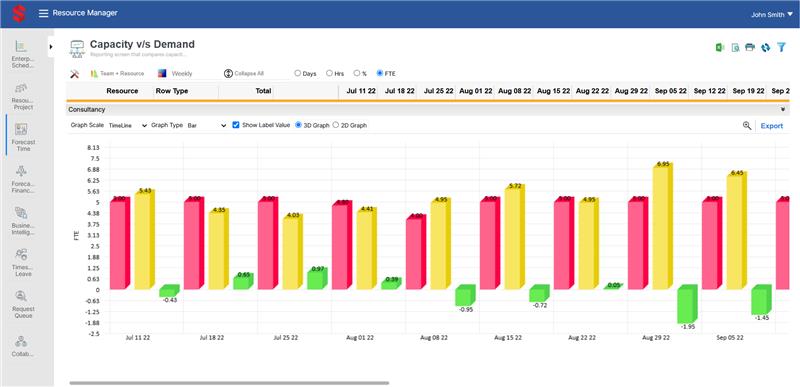Click the Resource column header
This screenshot has height=387, width=800.
click(x=122, y=91)
